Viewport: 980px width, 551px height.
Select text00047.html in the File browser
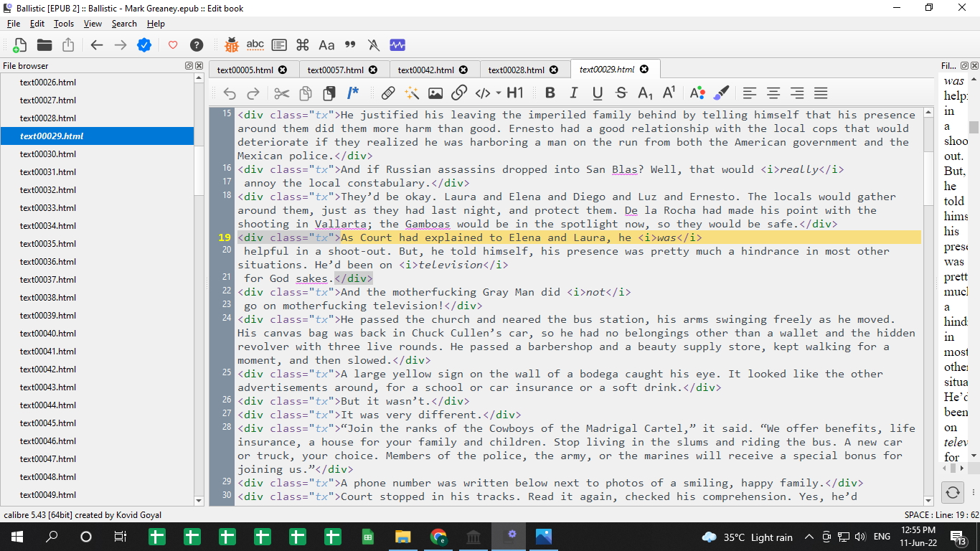(x=98, y=459)
